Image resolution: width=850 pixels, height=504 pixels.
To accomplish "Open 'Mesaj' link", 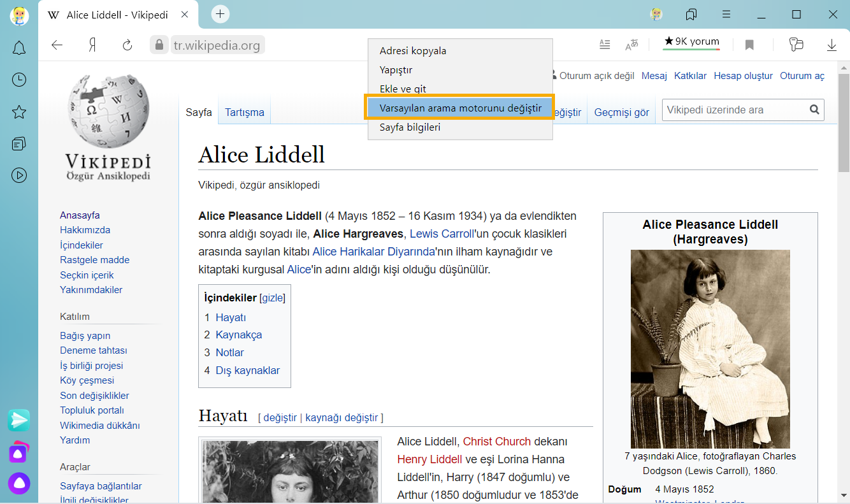I will click(x=654, y=76).
